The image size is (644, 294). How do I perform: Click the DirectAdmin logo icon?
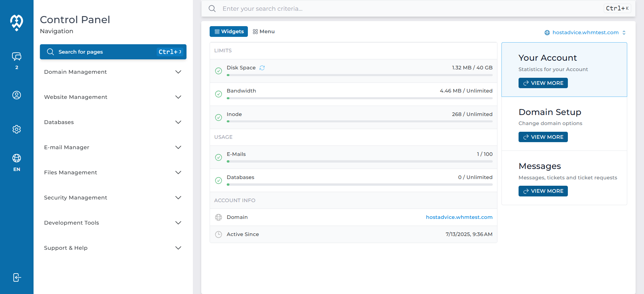[16, 22]
